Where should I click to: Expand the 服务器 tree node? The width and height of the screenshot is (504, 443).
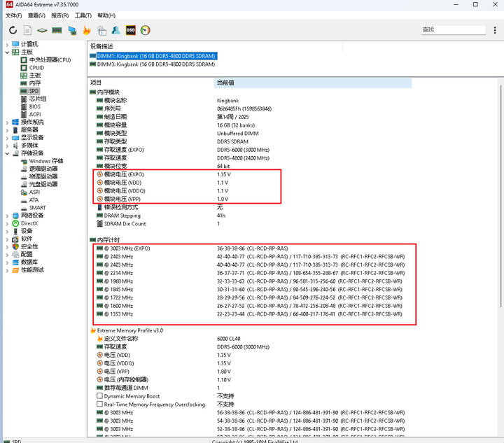[7, 130]
